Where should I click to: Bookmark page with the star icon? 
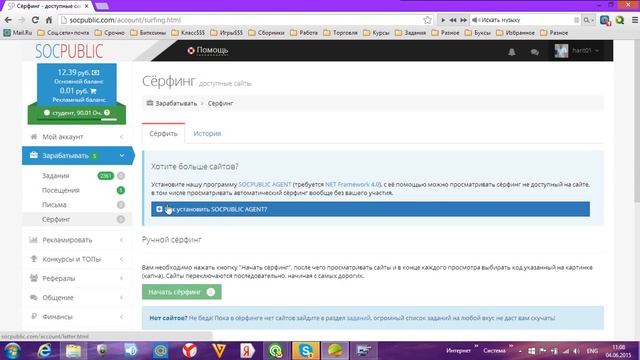(x=427, y=20)
